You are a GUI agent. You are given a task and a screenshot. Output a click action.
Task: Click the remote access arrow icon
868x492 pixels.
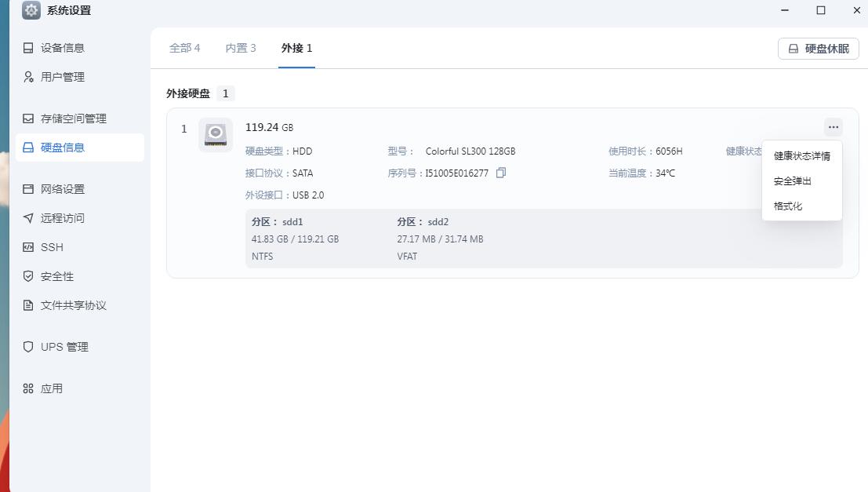(28, 218)
